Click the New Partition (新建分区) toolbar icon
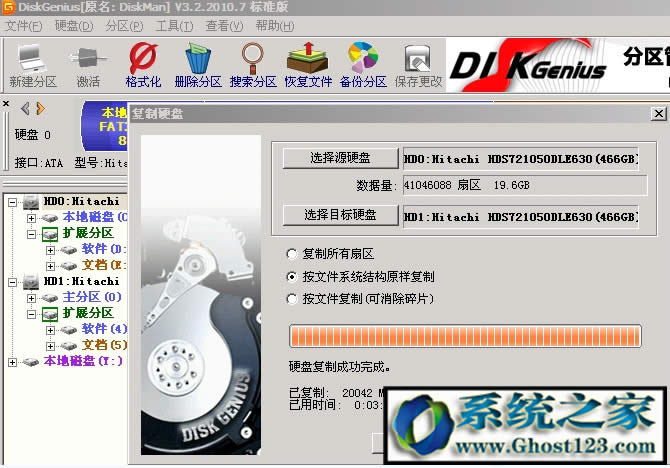The image size is (670, 468). [x=32, y=64]
